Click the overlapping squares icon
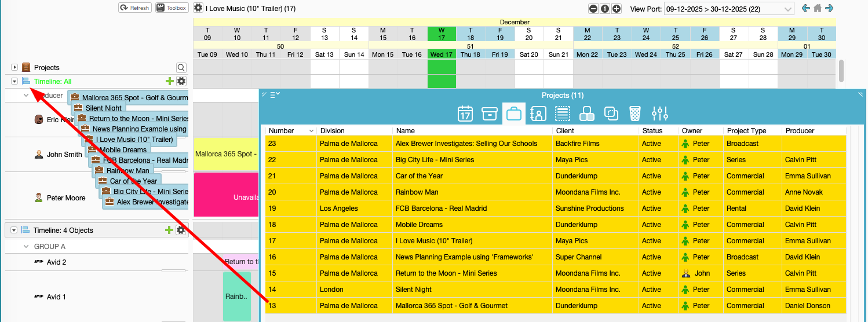The image size is (868, 322). pyautogui.click(x=611, y=114)
